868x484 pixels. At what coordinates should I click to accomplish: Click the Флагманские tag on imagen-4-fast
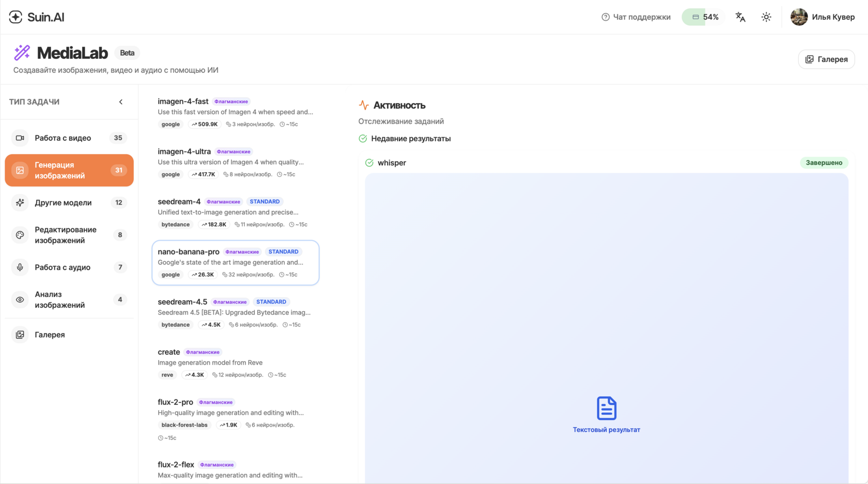pyautogui.click(x=231, y=102)
